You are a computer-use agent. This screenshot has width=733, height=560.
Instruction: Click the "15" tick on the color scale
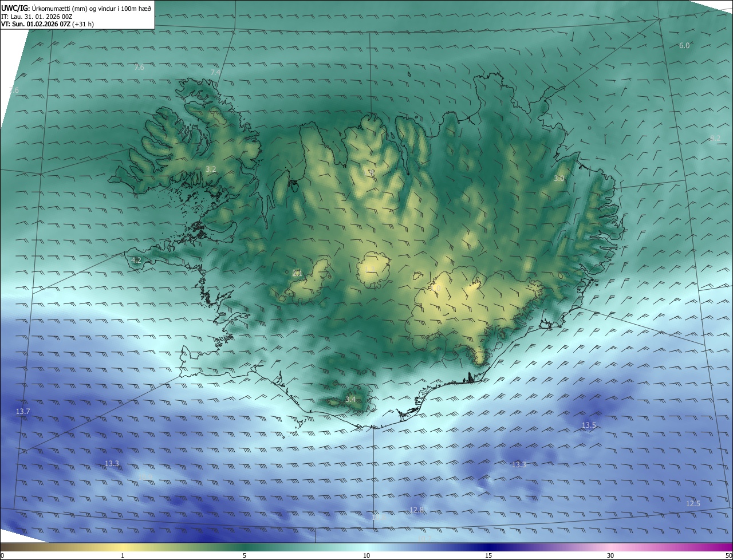tap(488, 555)
